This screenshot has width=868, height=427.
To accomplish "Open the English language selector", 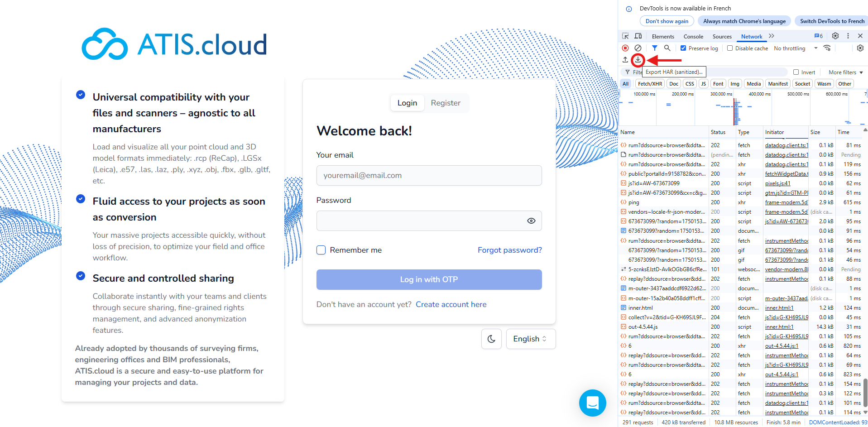I will pos(530,339).
